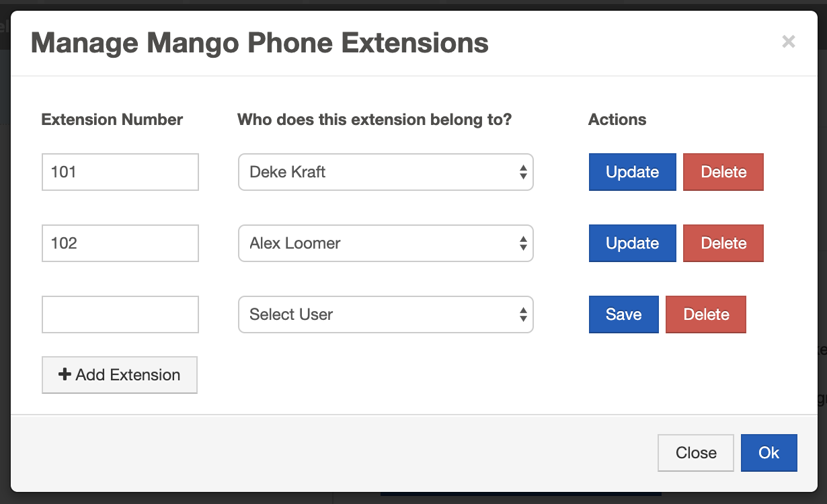This screenshot has width=827, height=504.
Task: Delete extension 102
Action: tap(723, 243)
